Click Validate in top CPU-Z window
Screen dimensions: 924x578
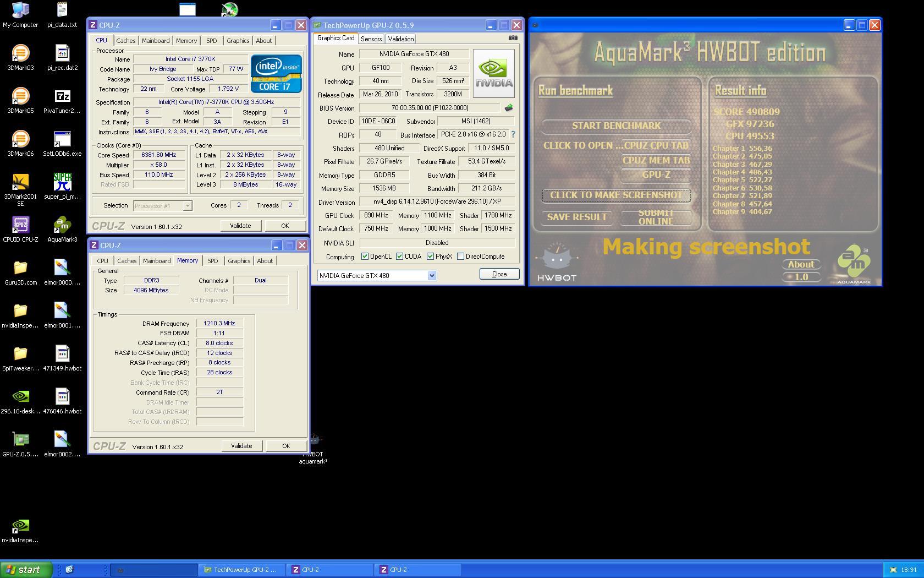[x=240, y=226]
